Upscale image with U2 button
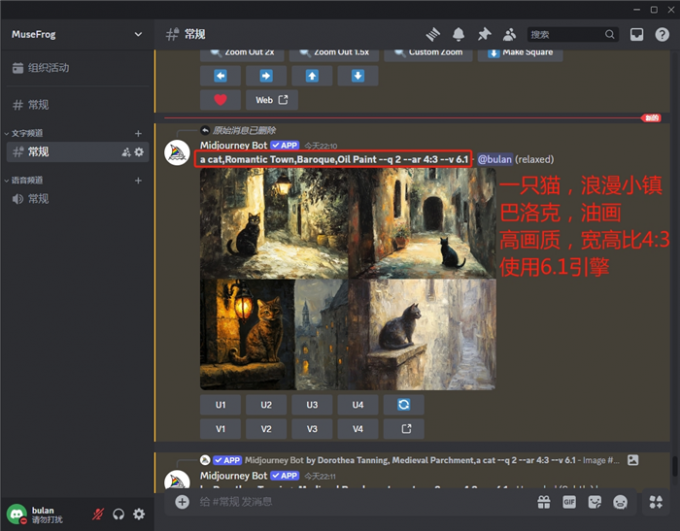Viewport: 680px width, 531px height. pyautogui.click(x=266, y=405)
